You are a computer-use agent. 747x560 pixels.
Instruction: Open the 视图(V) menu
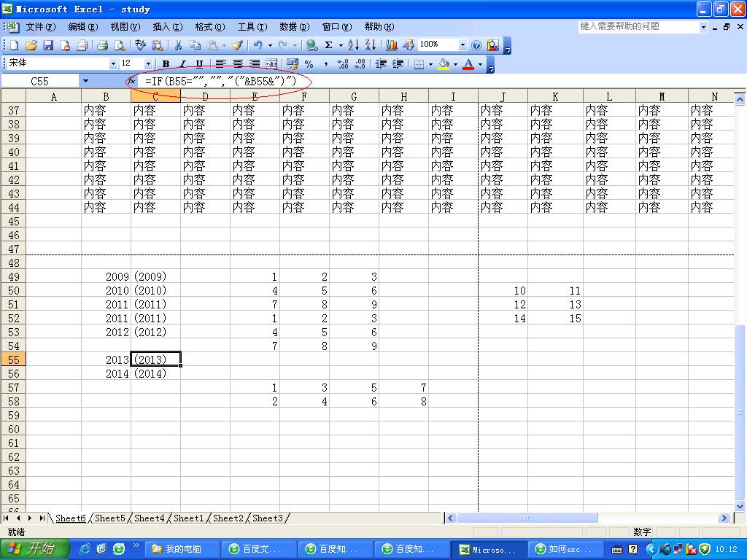[125, 27]
